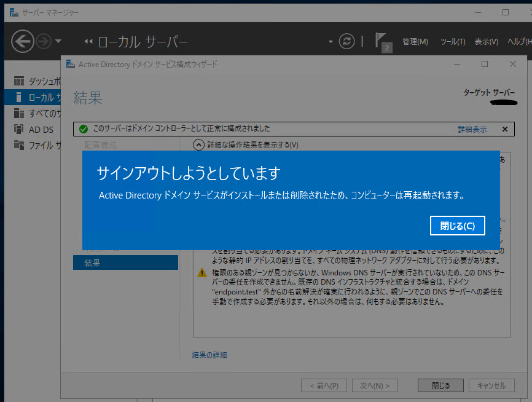
Task: Click the dashboard grid icon in sidebar
Action: point(19,81)
